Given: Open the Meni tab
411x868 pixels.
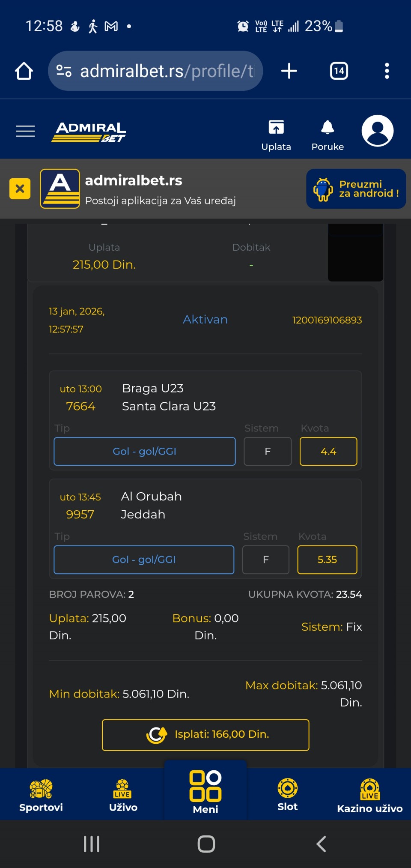Looking at the screenshot, I should pos(205,792).
